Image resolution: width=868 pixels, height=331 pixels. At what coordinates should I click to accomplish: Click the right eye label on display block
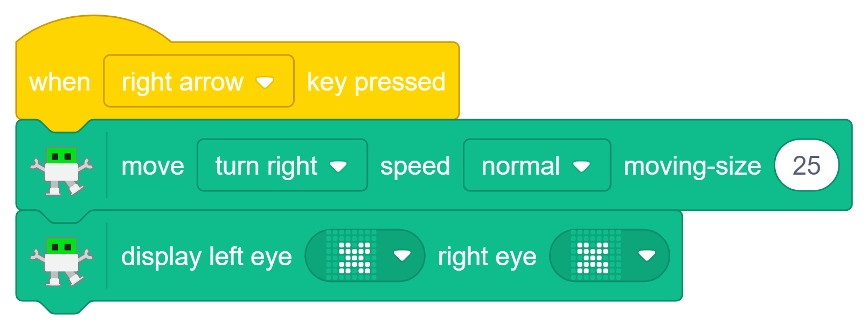coord(487,257)
